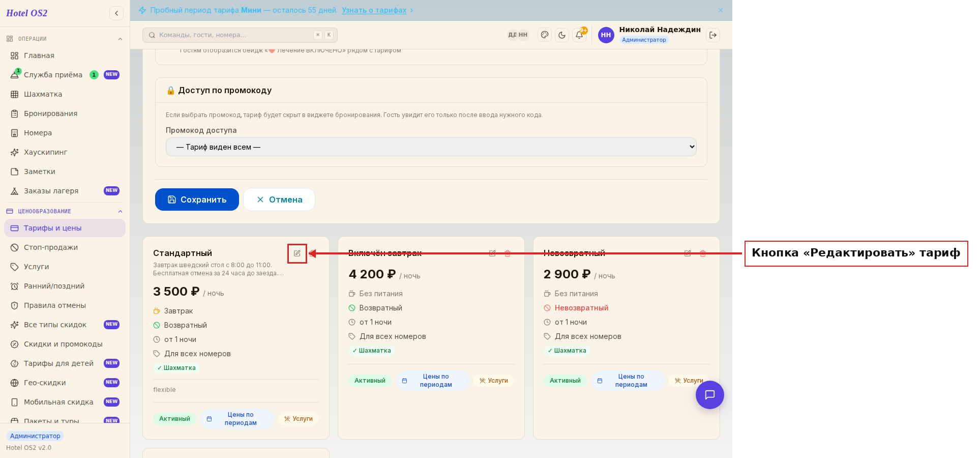Toggle Активный status on Невозвратный tariff
Image resolution: width=980 pixels, height=458 pixels.
tap(565, 381)
